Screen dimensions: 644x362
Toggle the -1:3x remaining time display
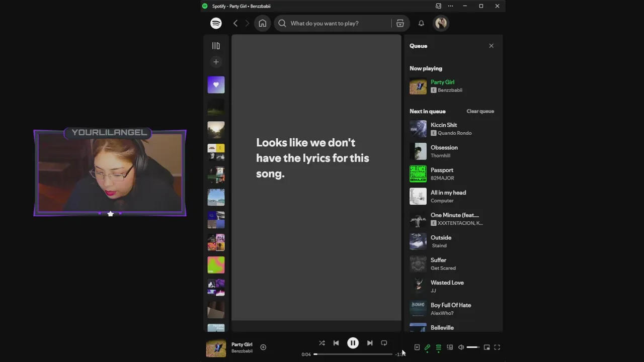400,354
